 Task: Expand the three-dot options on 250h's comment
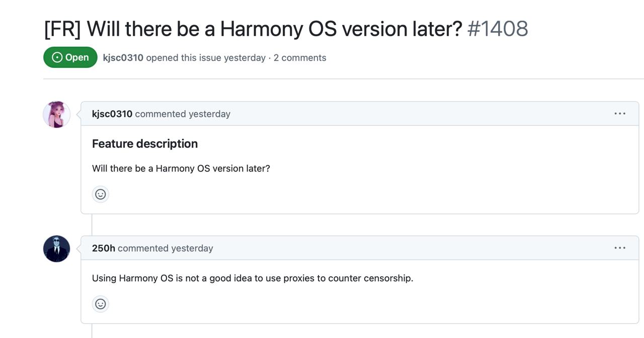pos(620,248)
